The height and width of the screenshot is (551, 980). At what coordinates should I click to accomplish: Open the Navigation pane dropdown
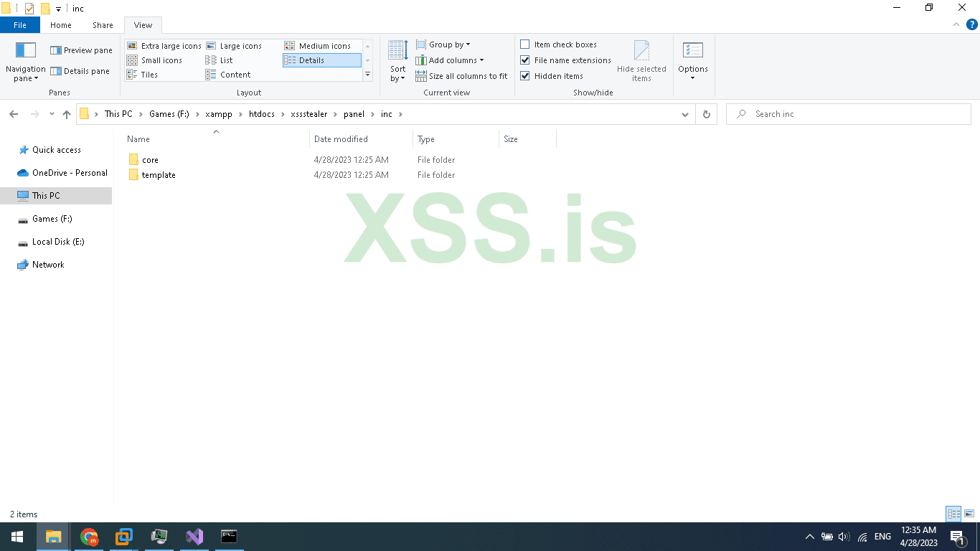(x=25, y=62)
